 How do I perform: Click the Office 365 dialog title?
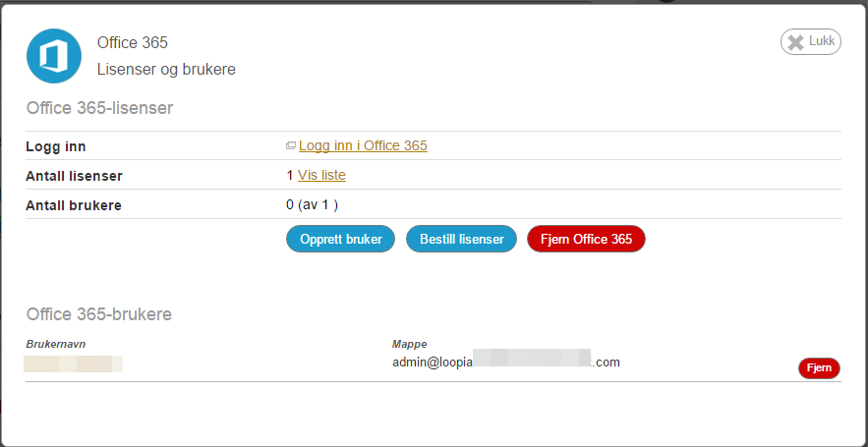click(133, 42)
